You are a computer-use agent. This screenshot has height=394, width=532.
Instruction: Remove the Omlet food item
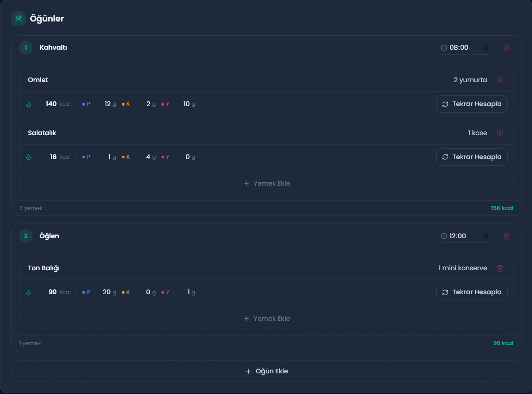click(x=500, y=80)
